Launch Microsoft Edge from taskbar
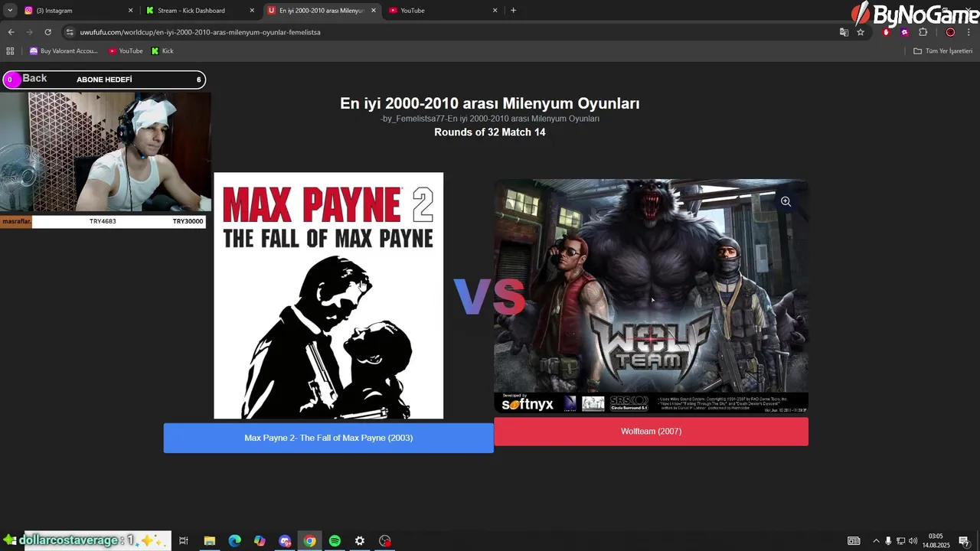 pos(234,541)
